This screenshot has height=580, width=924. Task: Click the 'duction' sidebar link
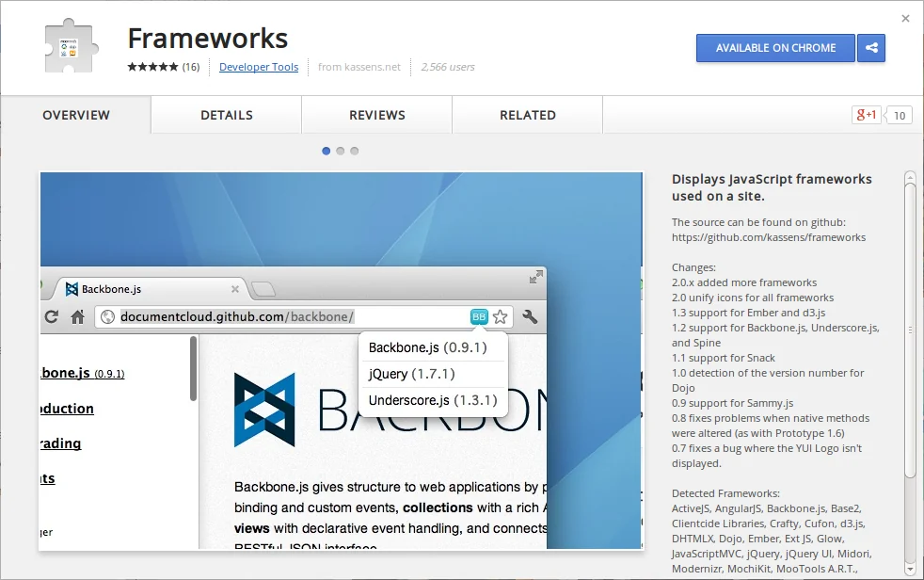[67, 409]
